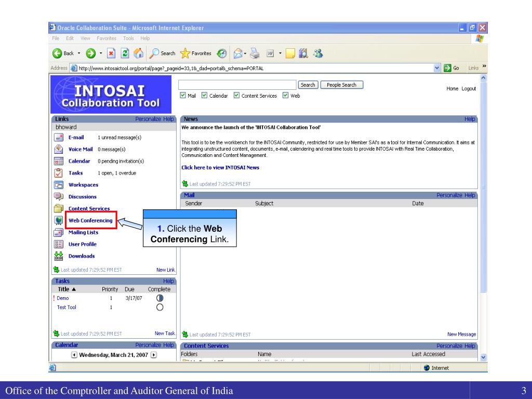
Task: Click the page scrollbar down arrow
Action: click(x=484, y=357)
